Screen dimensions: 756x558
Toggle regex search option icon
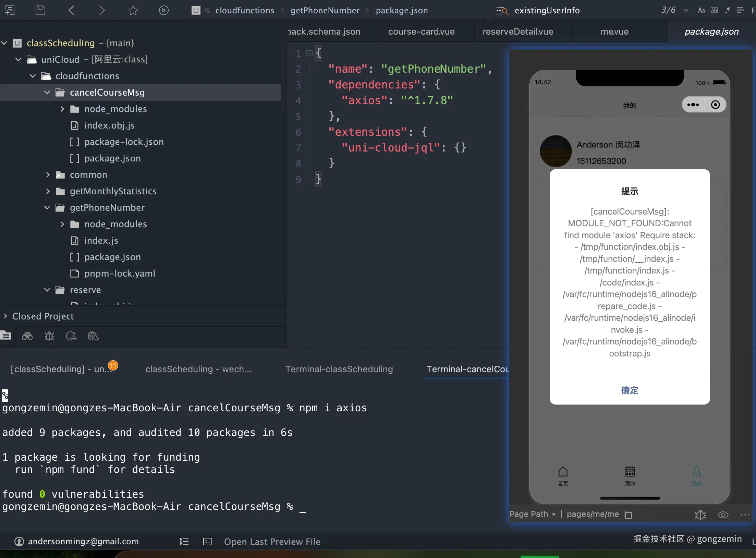pyautogui.click(x=727, y=10)
